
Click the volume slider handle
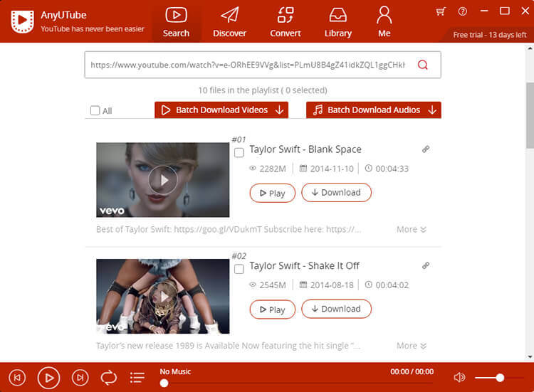click(x=500, y=377)
